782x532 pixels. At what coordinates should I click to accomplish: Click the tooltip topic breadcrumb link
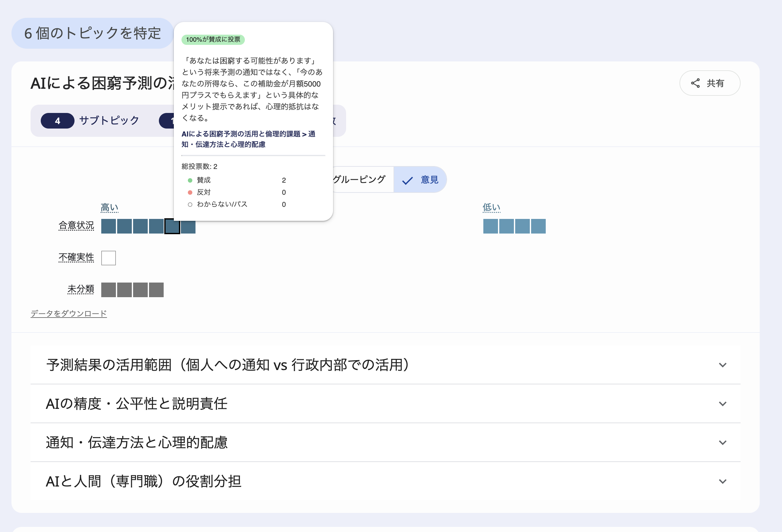[248, 139]
